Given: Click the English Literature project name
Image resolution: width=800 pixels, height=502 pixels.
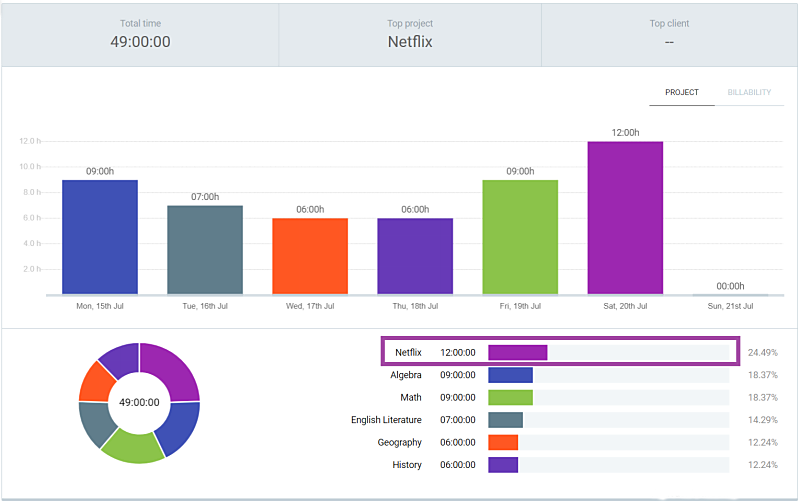Looking at the screenshot, I should [x=386, y=420].
